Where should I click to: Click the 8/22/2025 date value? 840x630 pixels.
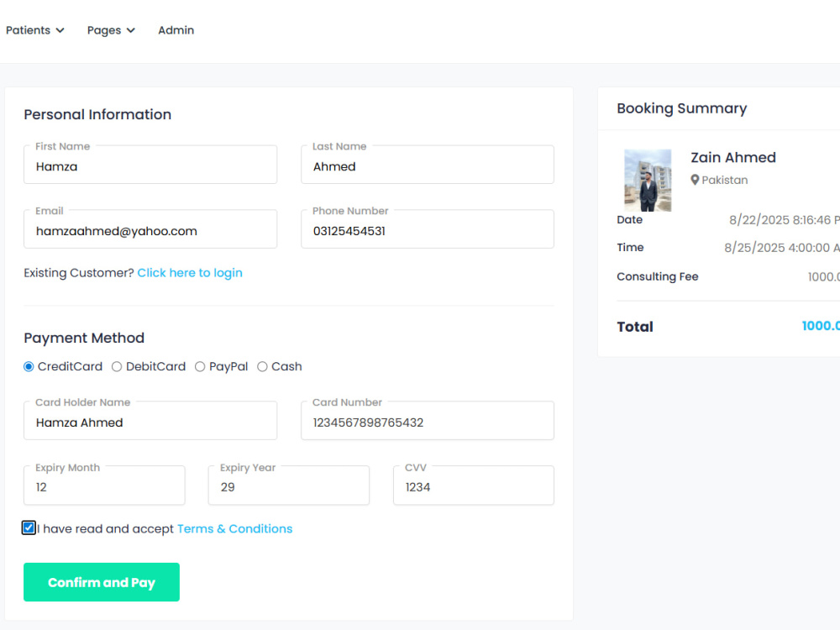click(784, 220)
